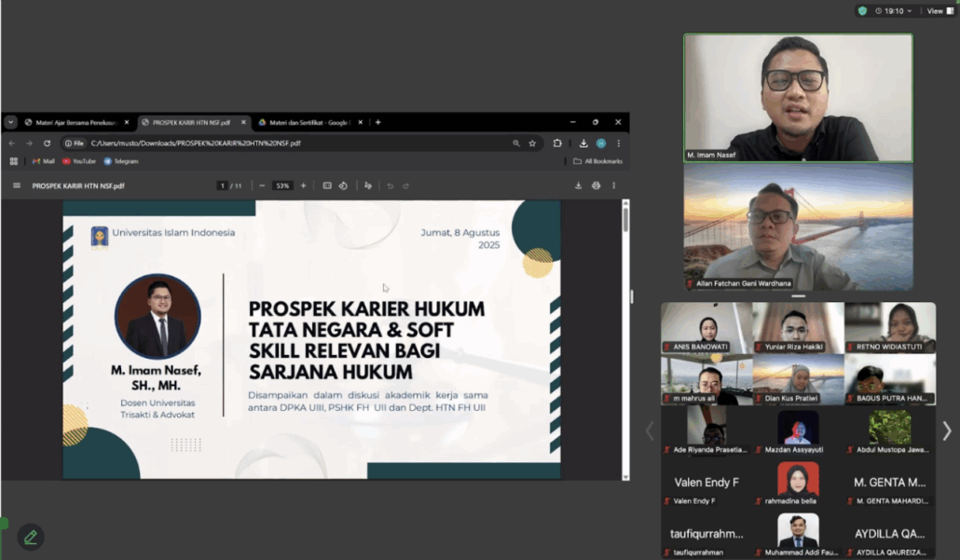Click the PDF vertical scrollbar thumb
This screenshot has width=960, height=560.
tap(625, 219)
